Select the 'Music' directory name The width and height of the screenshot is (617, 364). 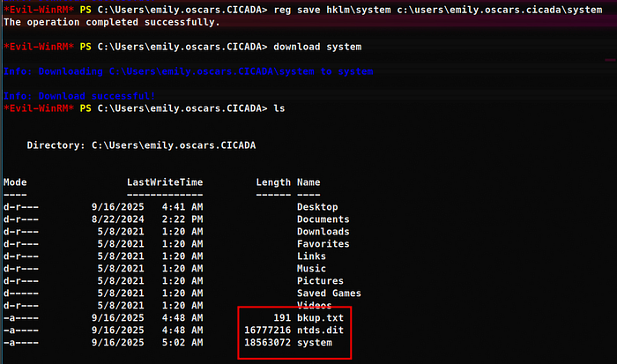(311, 269)
